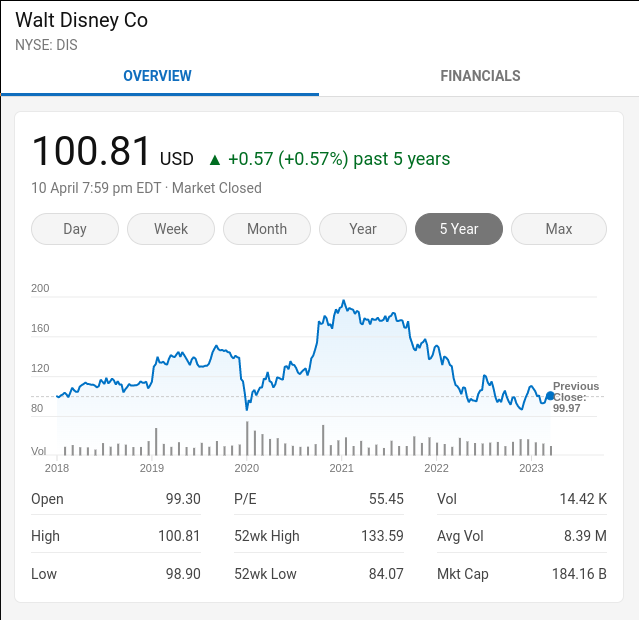
Task: Click the 52wk High statistic row
Action: [318, 536]
